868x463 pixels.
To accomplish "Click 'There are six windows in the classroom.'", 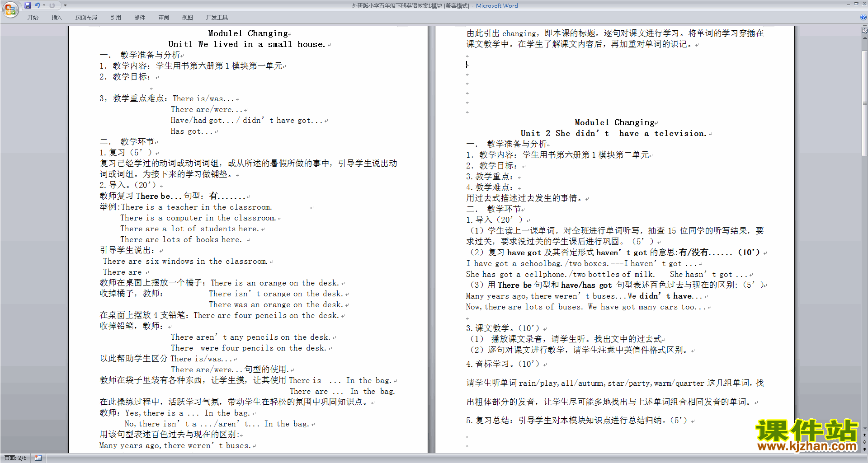I will (185, 261).
